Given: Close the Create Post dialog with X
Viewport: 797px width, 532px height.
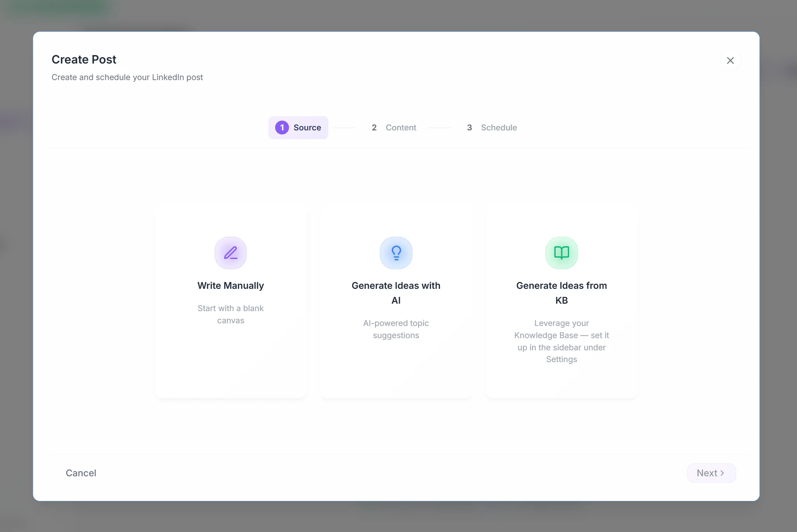Looking at the screenshot, I should 730,61.
